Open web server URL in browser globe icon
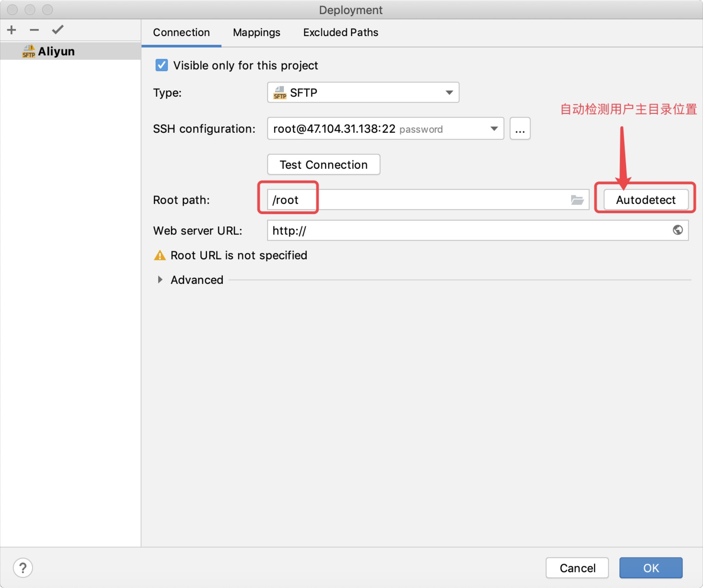 pyautogui.click(x=677, y=230)
